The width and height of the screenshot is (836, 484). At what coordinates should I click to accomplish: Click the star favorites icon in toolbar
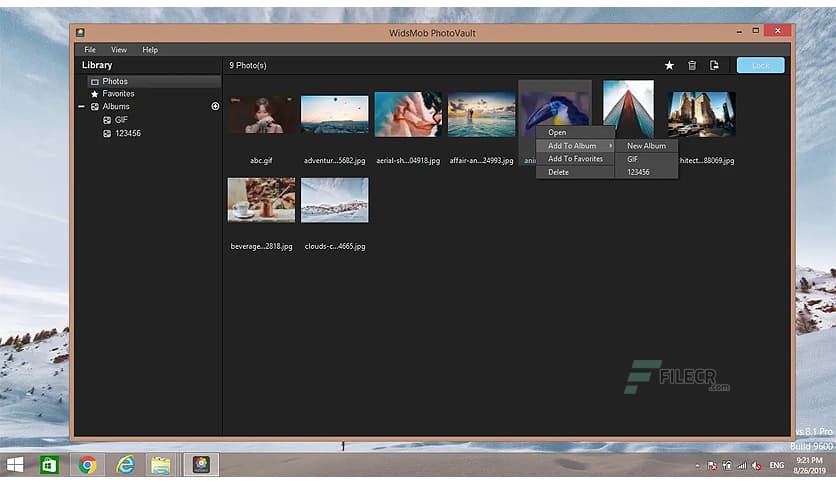point(669,65)
